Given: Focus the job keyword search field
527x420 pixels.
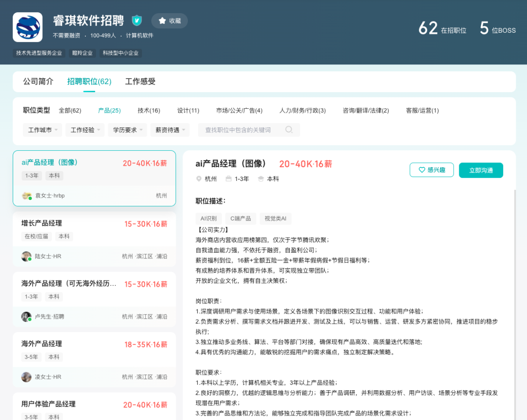Looking at the screenshot, I should point(249,130).
